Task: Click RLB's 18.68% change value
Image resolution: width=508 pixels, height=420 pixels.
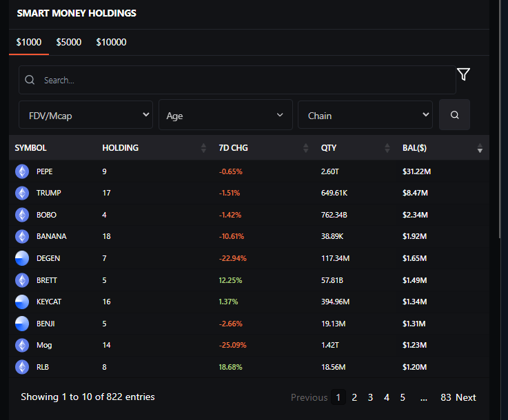Action: tap(230, 367)
